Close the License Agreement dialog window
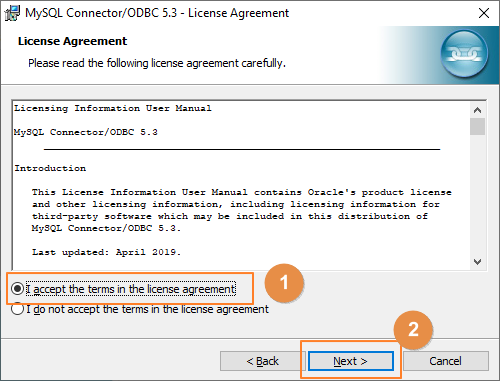 [x=484, y=13]
